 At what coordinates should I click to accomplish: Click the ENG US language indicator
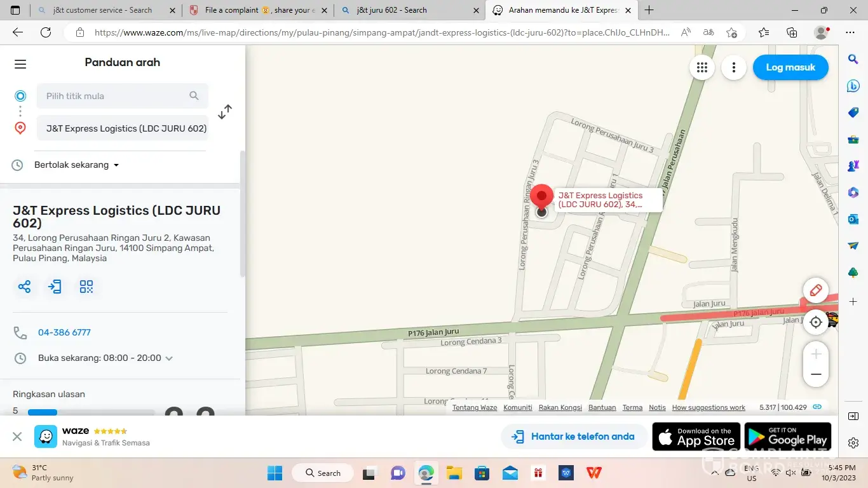752,473
